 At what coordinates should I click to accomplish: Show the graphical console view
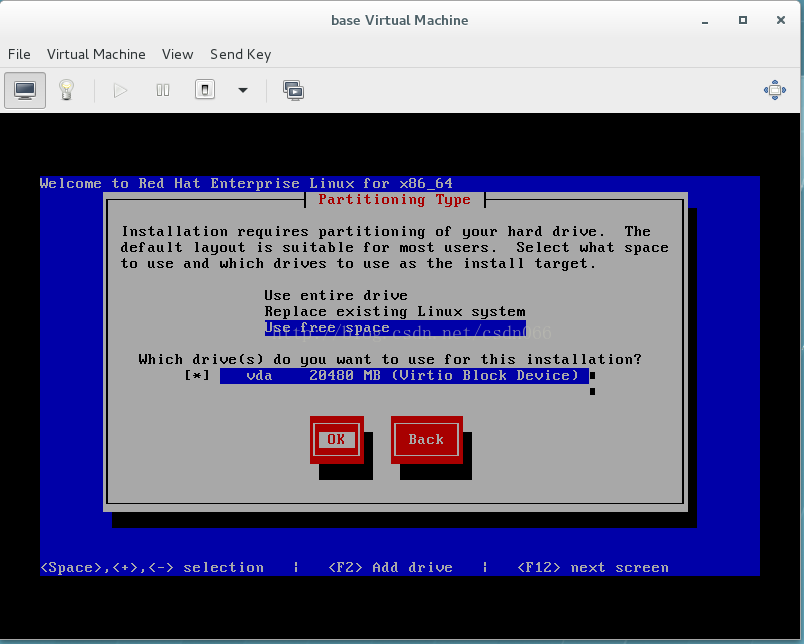[x=25, y=91]
